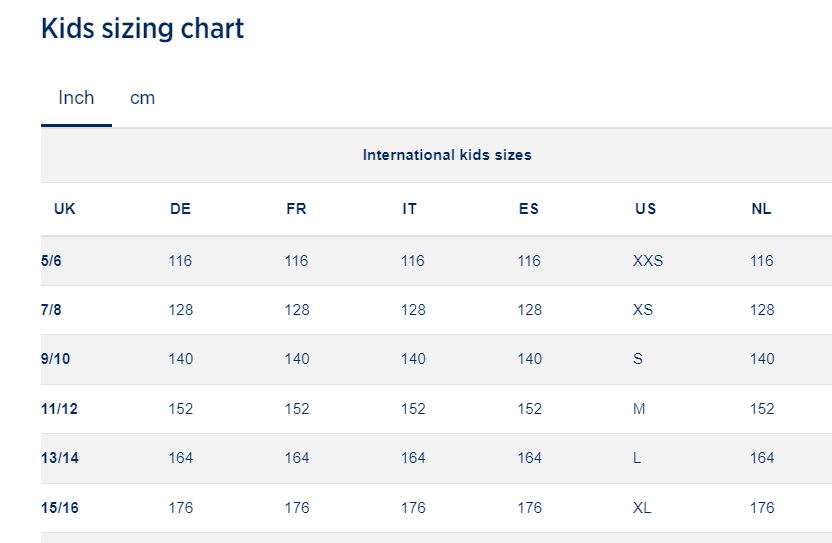Click the International kids sizes header

(x=447, y=155)
